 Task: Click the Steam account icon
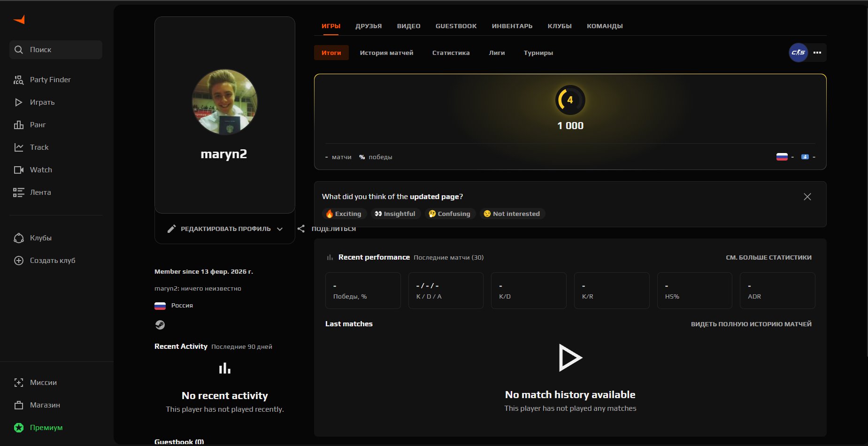[x=160, y=325]
